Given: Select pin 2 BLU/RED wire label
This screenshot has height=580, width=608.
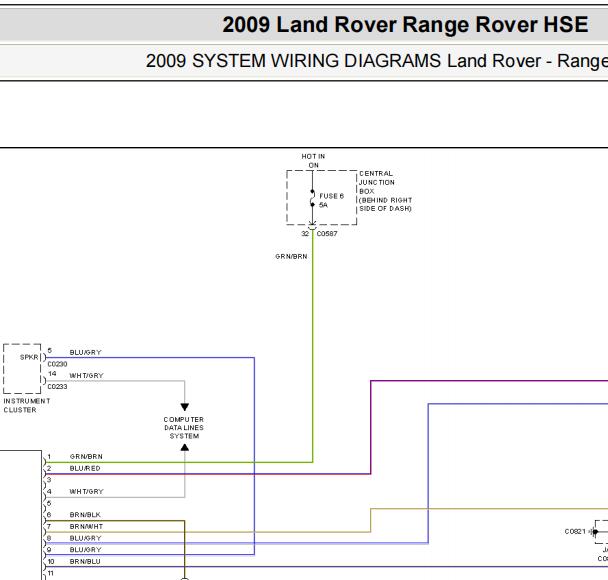Looking at the screenshot, I should (x=85, y=468).
